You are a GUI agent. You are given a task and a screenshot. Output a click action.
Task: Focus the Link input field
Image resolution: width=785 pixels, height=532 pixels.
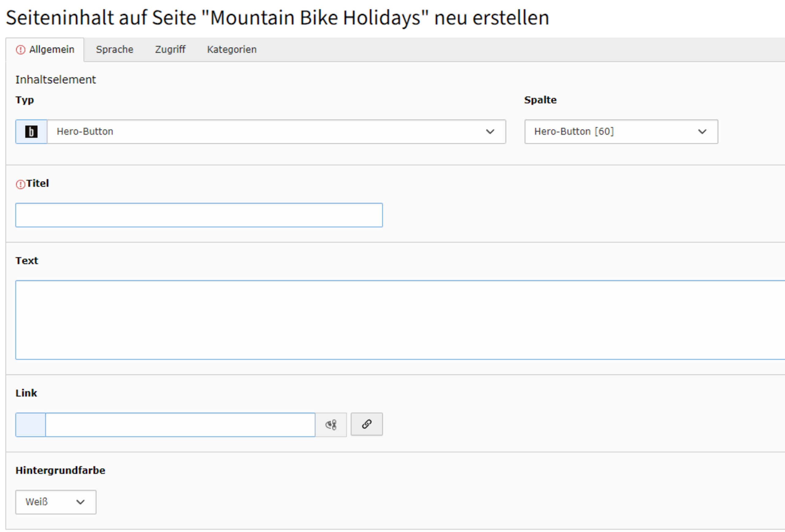coord(180,425)
